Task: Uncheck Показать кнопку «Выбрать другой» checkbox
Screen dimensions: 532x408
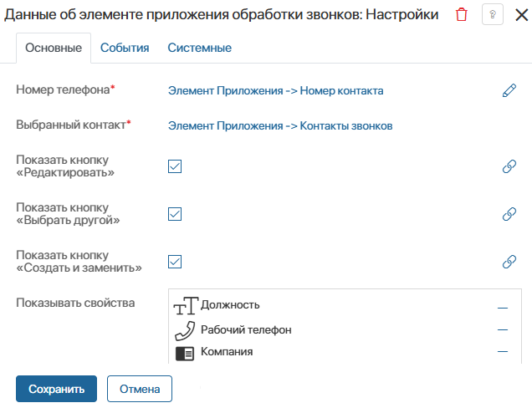Action: coord(175,214)
